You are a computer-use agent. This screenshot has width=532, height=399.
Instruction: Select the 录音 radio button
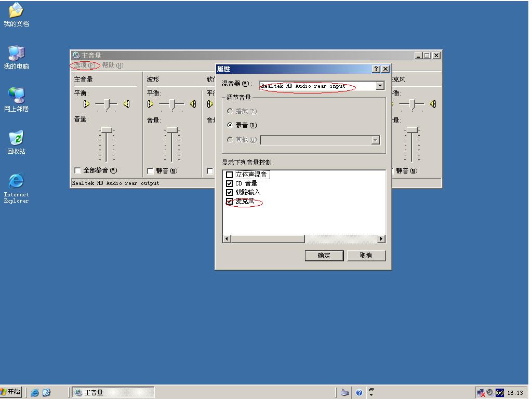point(230,125)
